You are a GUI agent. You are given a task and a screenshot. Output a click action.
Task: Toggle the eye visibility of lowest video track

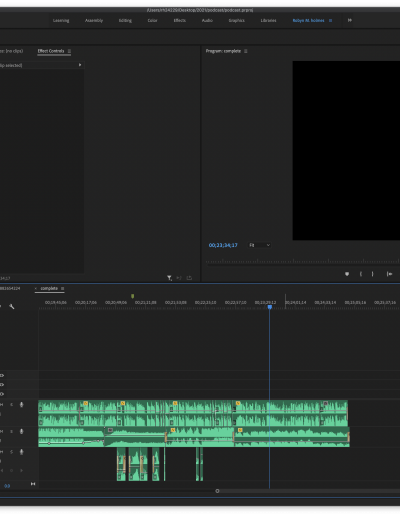click(x=2, y=394)
